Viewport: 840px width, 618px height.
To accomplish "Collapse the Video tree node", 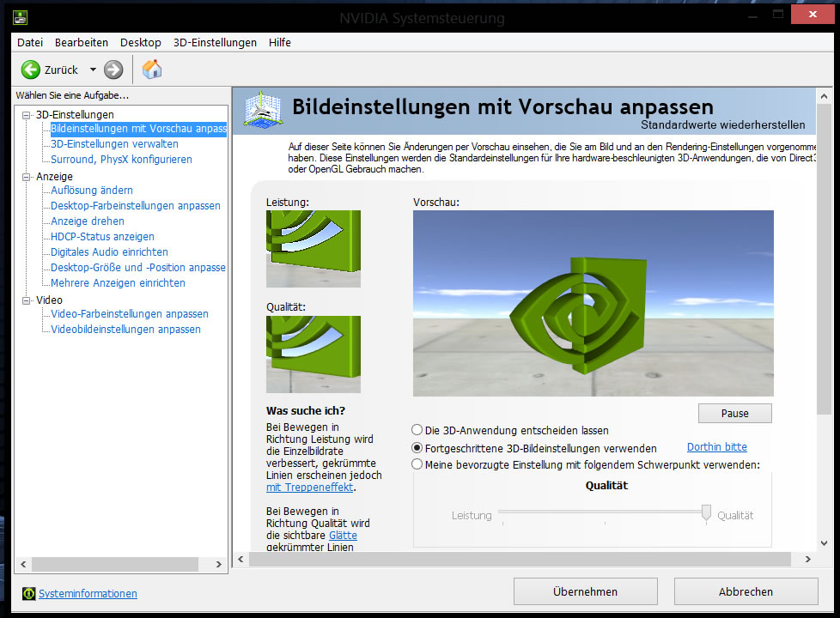I will tap(26, 300).
